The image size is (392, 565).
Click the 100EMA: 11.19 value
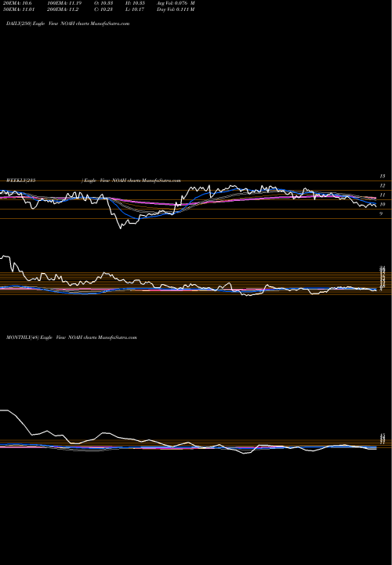coord(64,3)
